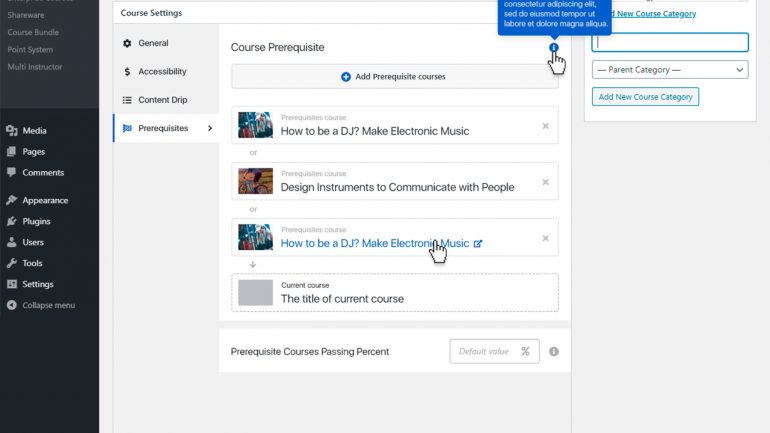The width and height of the screenshot is (770, 433).
Task: Open Users in admin menu
Action: 33,242
